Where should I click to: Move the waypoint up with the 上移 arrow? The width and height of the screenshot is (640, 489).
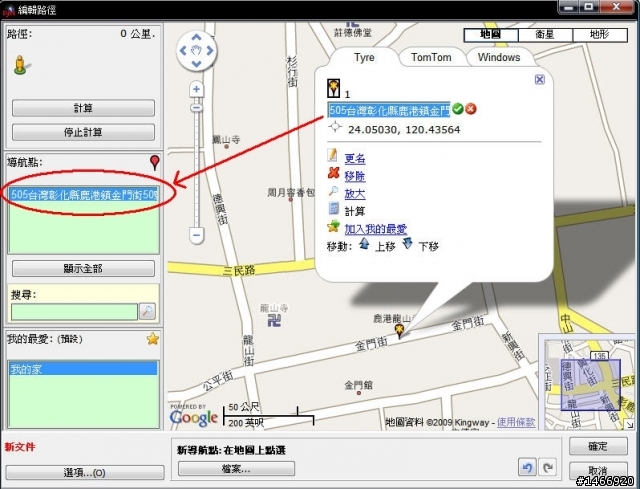click(x=364, y=244)
